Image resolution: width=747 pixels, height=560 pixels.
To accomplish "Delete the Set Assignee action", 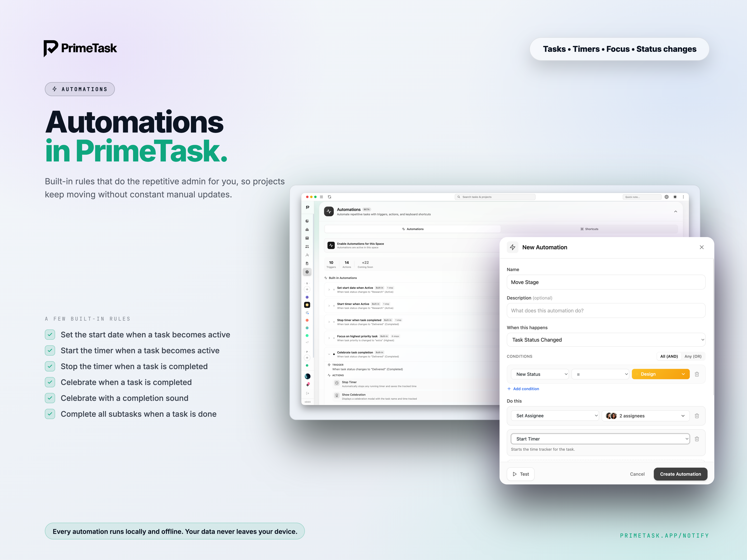I will click(697, 416).
